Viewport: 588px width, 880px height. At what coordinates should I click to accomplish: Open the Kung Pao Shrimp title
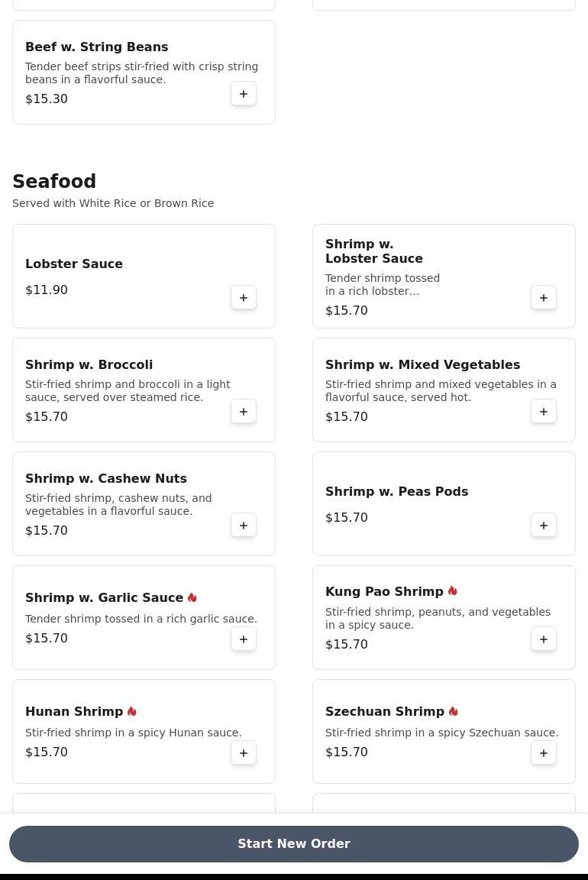pos(384,591)
